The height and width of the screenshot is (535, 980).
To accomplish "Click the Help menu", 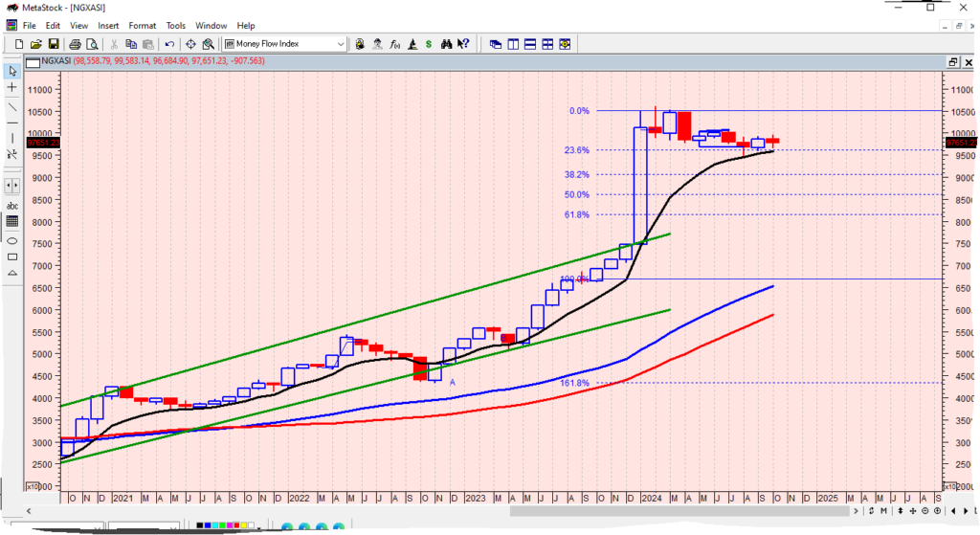I will pos(246,25).
